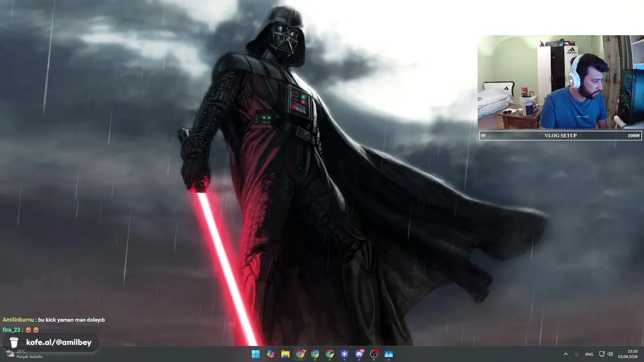Open File Explorer from the taskbar
This screenshot has height=362, width=644.
[285, 354]
